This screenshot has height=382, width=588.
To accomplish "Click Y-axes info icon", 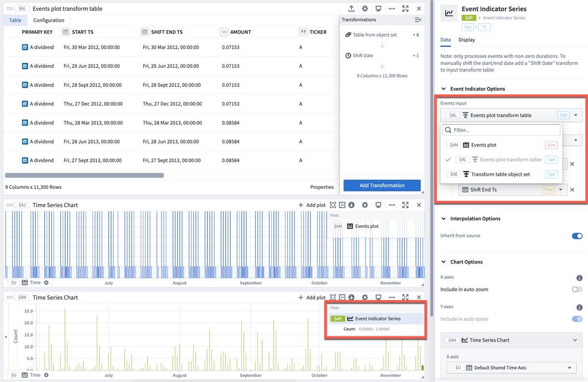I will click(x=579, y=307).
